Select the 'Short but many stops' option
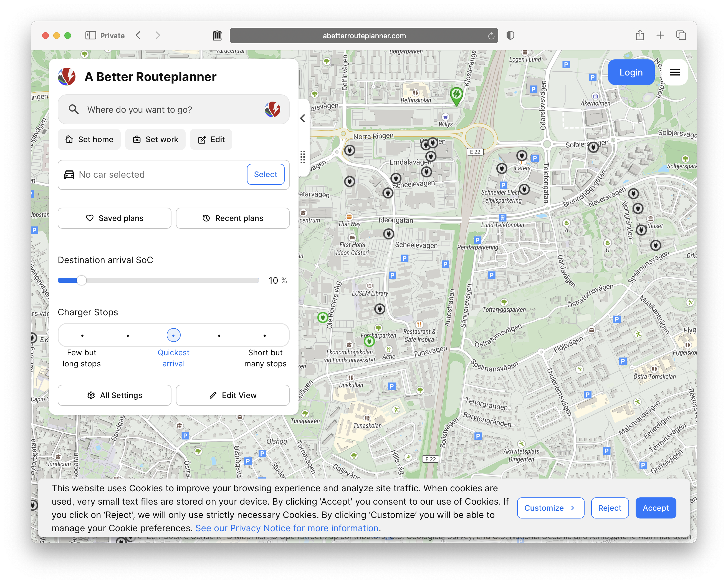This screenshot has width=728, height=584. click(265, 335)
